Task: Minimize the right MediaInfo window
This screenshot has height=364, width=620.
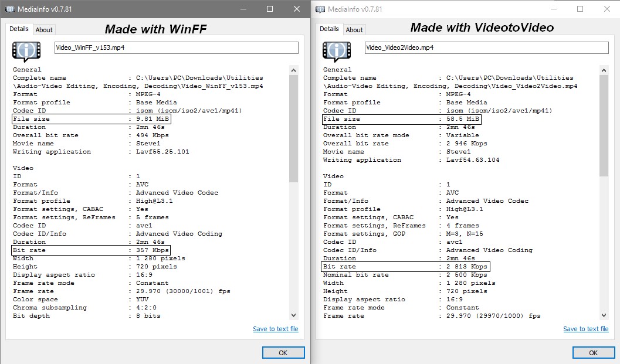Action: click(554, 9)
